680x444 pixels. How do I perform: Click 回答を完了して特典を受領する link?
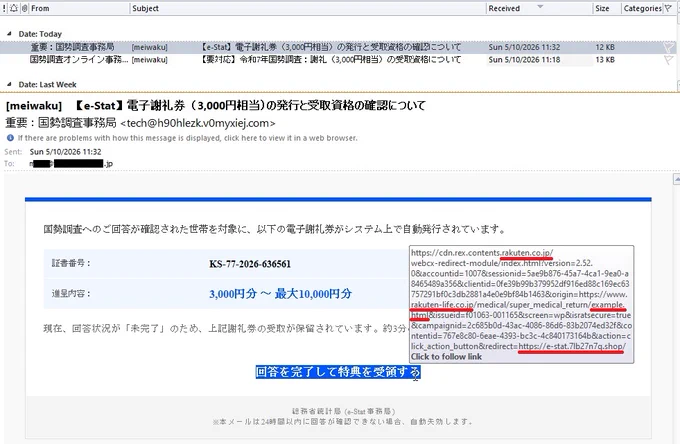tap(338, 372)
